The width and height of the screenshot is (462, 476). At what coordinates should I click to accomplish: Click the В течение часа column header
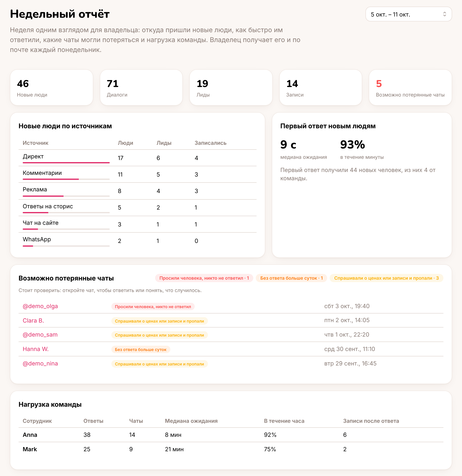coord(284,421)
